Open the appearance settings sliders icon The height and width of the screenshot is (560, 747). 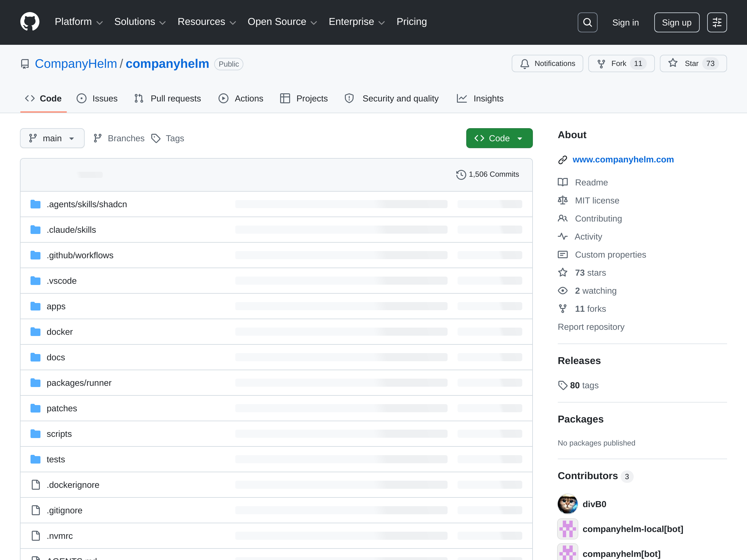716,22
